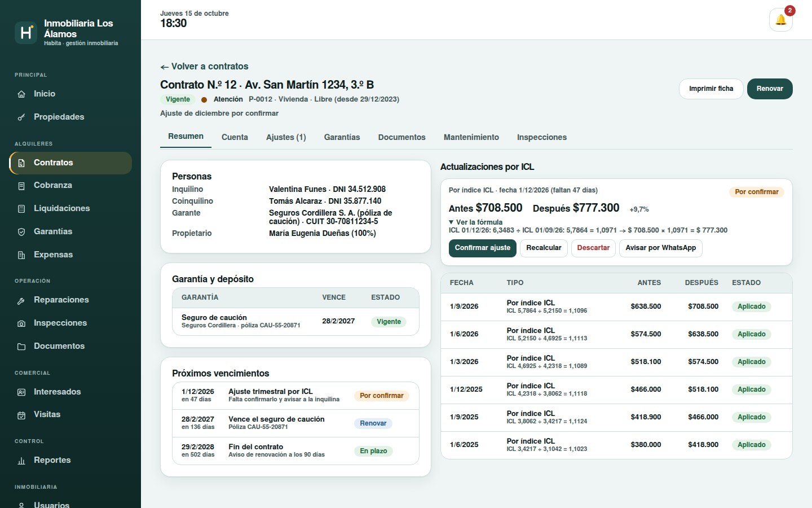Click the Inicio home icon

click(x=21, y=94)
